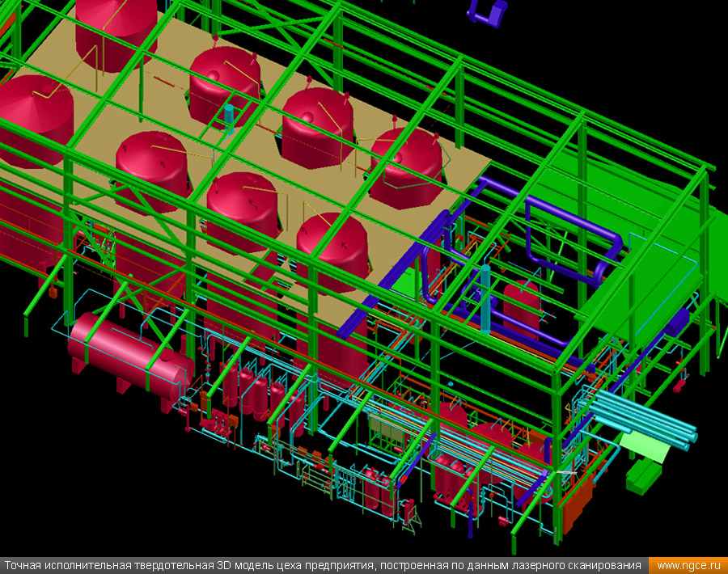This screenshot has height=574, width=728.
Task: Open the www.ngce.ru website link
Action: pos(688,565)
